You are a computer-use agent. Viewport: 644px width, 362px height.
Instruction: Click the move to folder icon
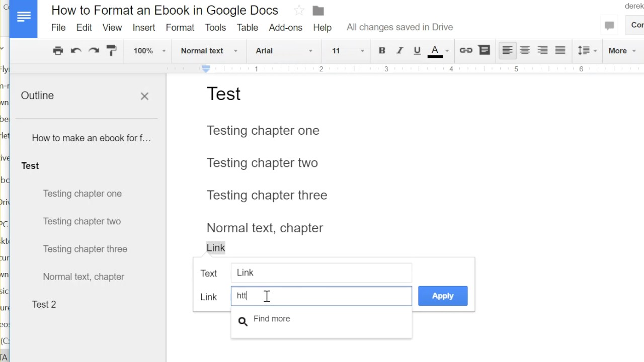pyautogui.click(x=318, y=11)
